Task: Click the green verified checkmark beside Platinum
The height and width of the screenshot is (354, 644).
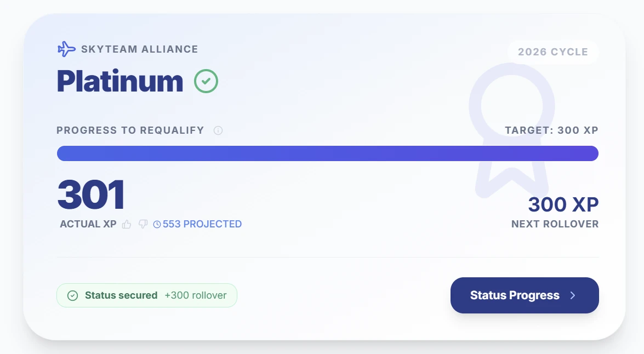Action: [x=206, y=81]
